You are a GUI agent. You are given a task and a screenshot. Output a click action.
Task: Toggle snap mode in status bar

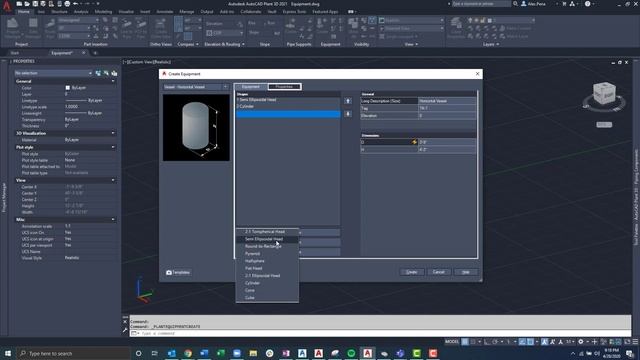pos(473,342)
